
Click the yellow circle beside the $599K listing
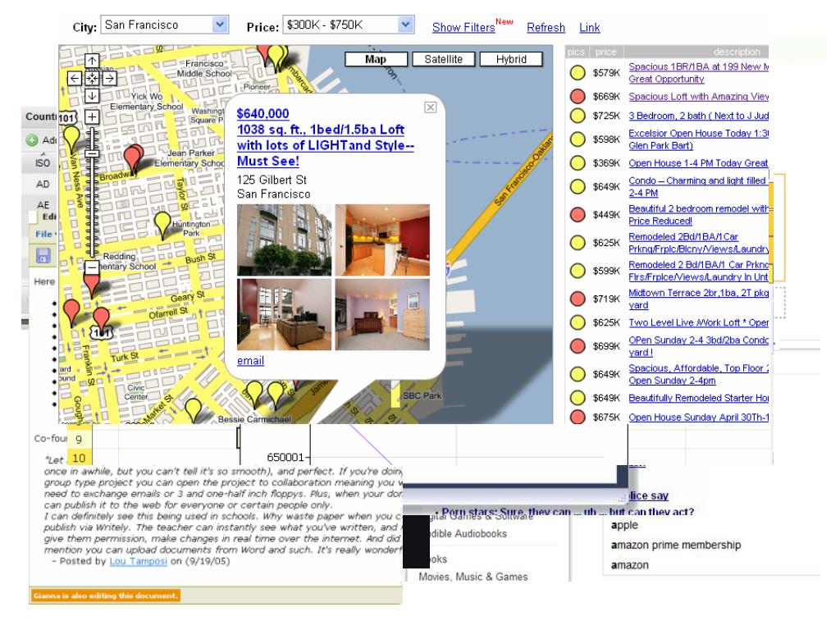coord(577,271)
